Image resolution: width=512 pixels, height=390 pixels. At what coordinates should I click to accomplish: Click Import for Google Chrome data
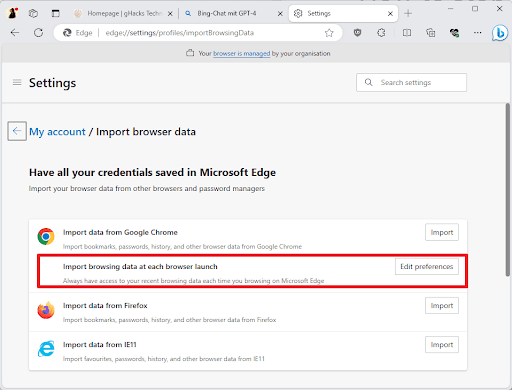(x=442, y=232)
